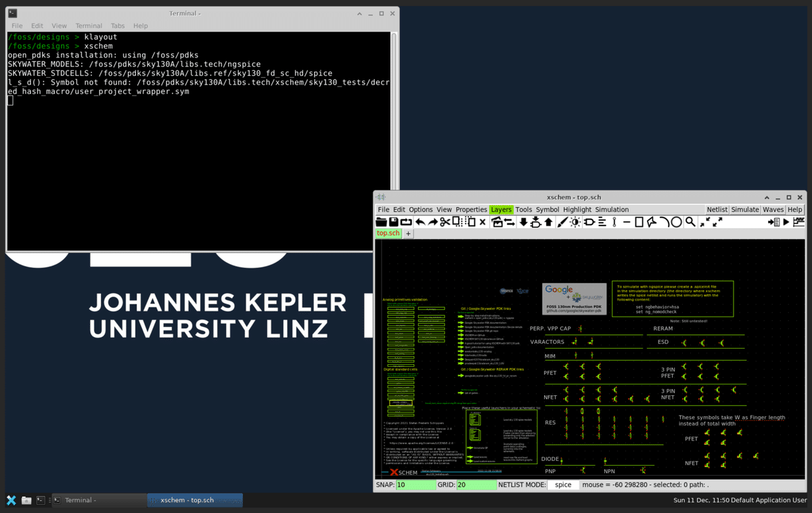Click the GRID value input field
812x513 pixels.
coord(476,485)
